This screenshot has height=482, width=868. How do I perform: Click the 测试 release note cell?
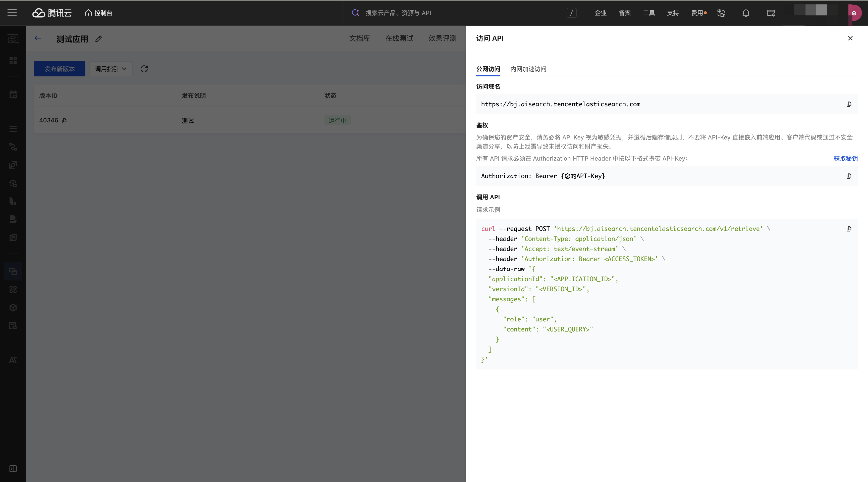pos(188,121)
